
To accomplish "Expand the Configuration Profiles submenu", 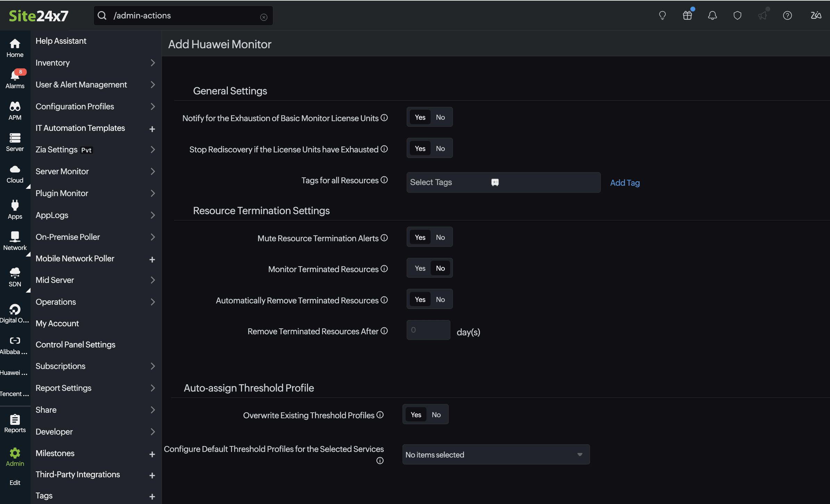I will [x=74, y=106].
